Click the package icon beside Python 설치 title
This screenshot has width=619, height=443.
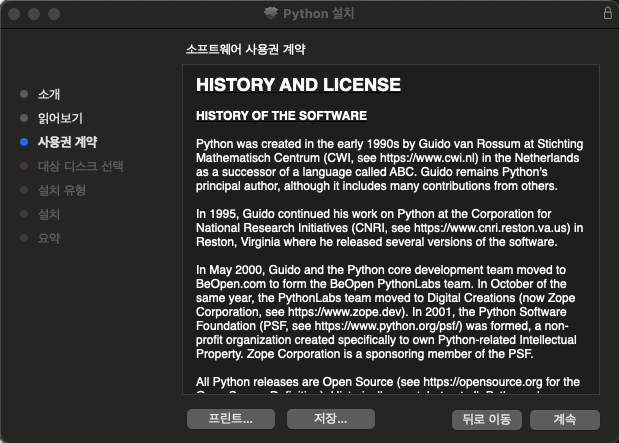tap(271, 13)
